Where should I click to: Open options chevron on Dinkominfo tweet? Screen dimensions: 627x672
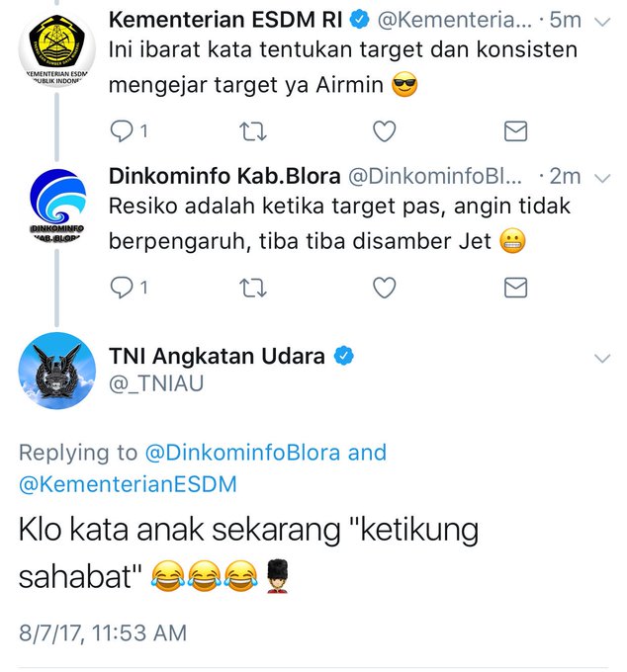pyautogui.click(x=603, y=178)
